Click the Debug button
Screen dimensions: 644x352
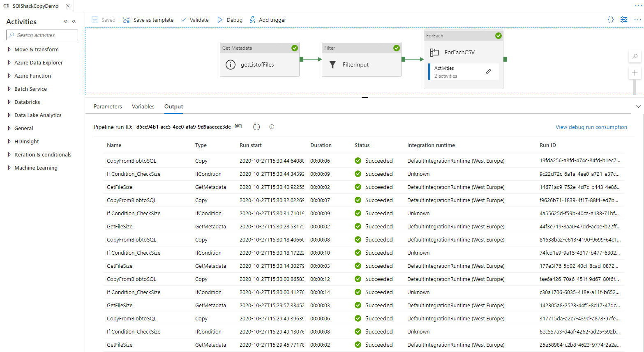(x=230, y=20)
